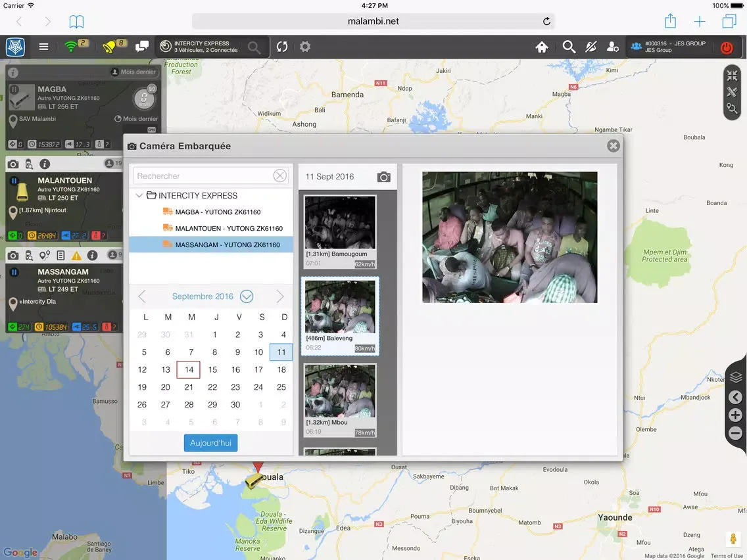Reload page in Safari
Image resolution: width=747 pixels, height=560 pixels.
546,21
